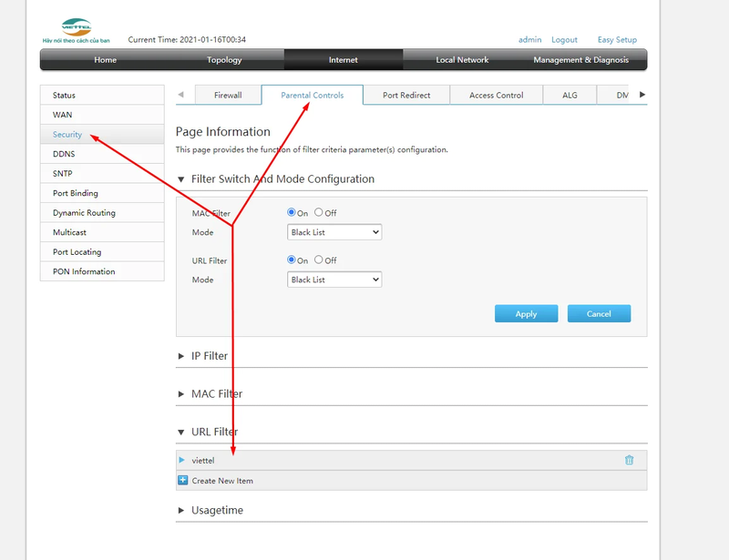
Task: Collapse Filter Switch And Mode Configuration section
Action: (x=180, y=179)
